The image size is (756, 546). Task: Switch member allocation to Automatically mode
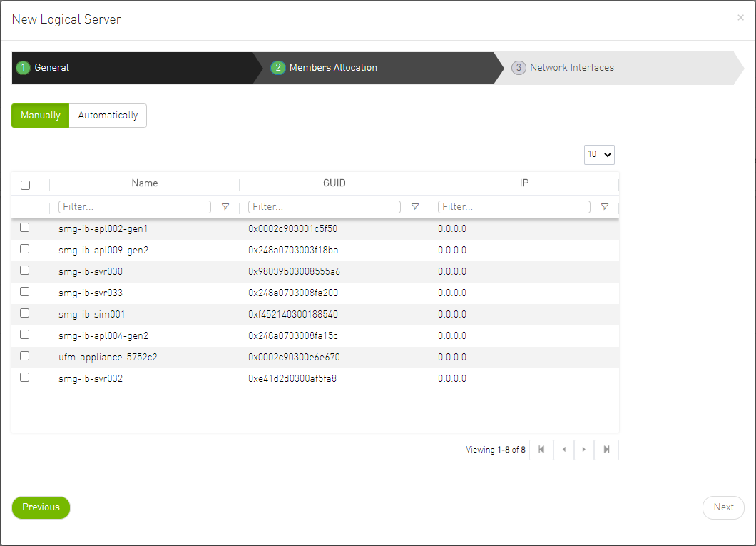108,115
